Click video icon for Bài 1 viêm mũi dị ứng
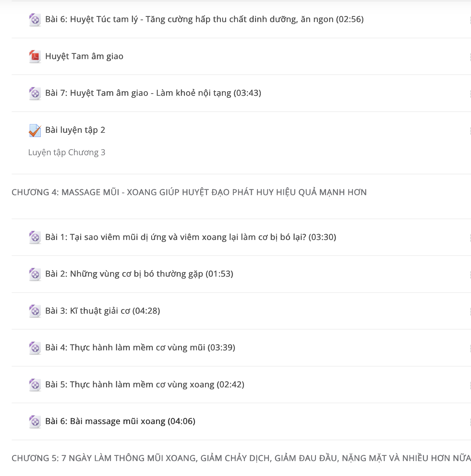 tap(35, 237)
